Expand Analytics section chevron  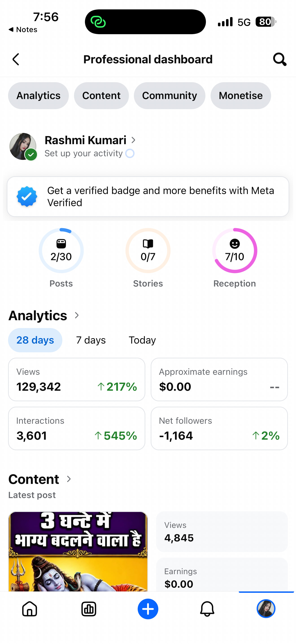77,315
